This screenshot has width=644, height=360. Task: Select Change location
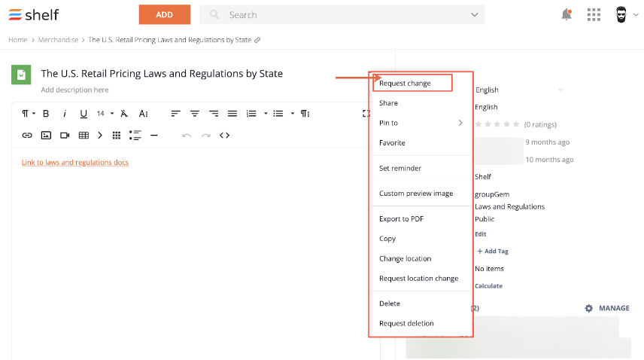405,258
